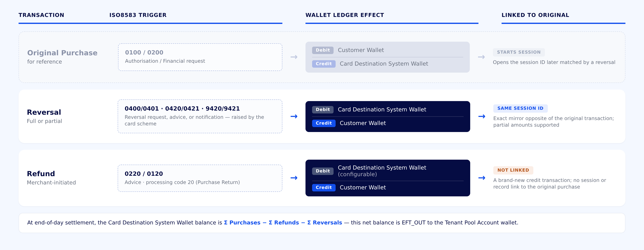Click the Original Purchase Credit badge
The image size is (644, 250).
point(323,64)
